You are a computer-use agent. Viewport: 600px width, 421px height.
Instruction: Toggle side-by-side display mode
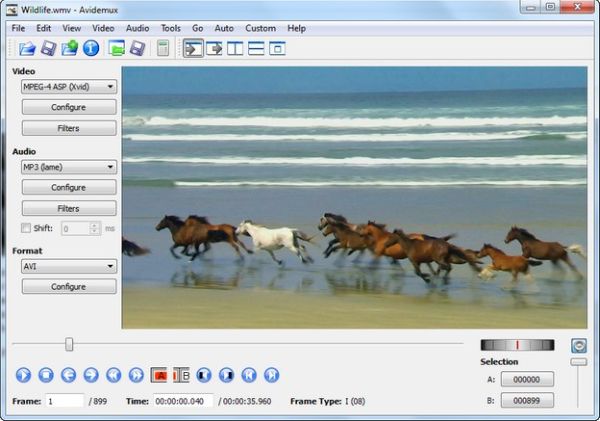click(235, 48)
